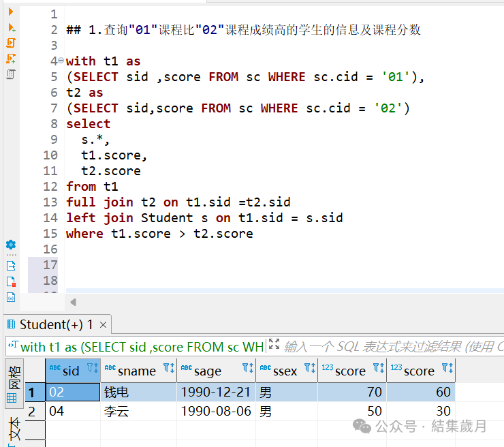Select the ssex column header

(x=287, y=371)
